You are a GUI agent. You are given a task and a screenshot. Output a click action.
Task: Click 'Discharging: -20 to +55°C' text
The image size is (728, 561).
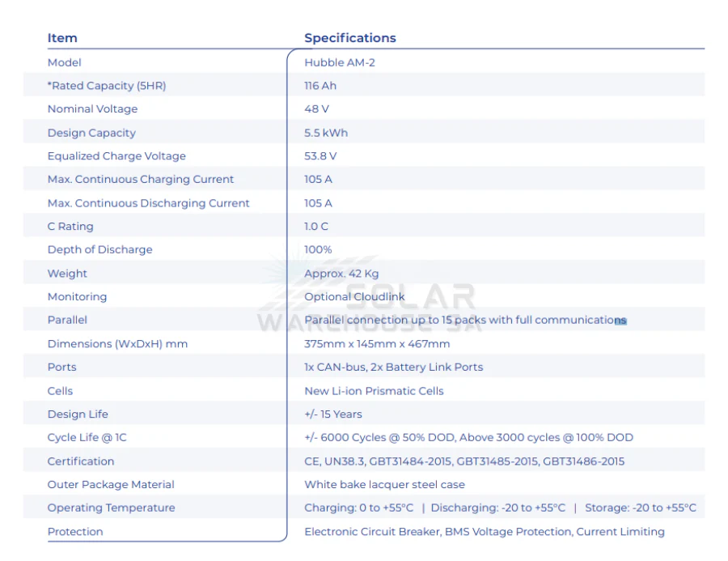(498, 508)
